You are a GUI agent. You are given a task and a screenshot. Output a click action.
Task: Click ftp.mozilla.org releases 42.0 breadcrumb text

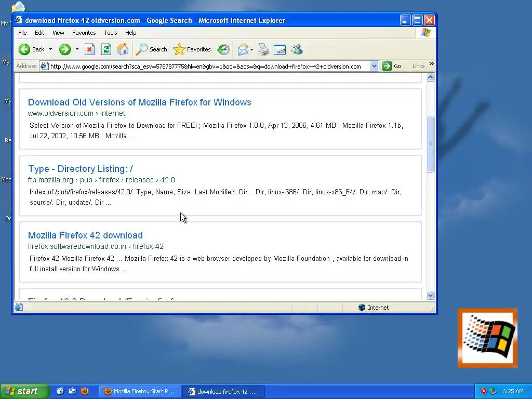[101, 180]
